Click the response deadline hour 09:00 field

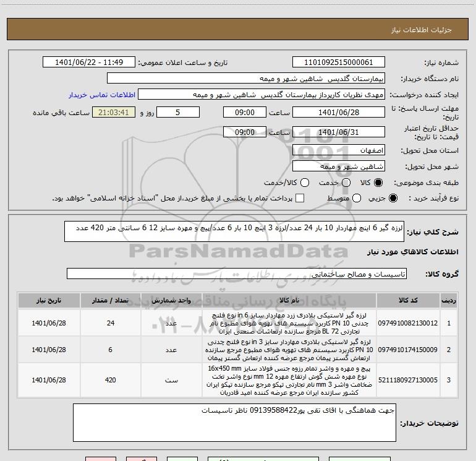[245, 112]
